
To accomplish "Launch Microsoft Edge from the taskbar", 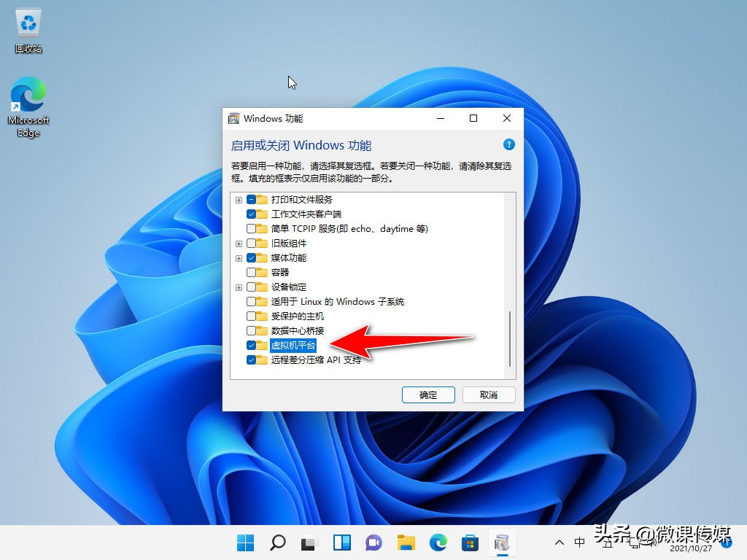I will tap(438, 542).
